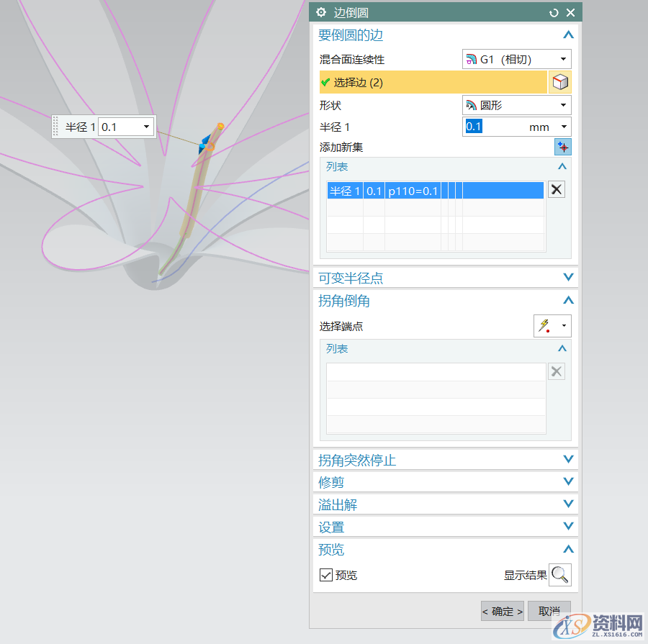Click the magnifier icon next to 显示结果
The height and width of the screenshot is (644, 648).
pos(559,575)
